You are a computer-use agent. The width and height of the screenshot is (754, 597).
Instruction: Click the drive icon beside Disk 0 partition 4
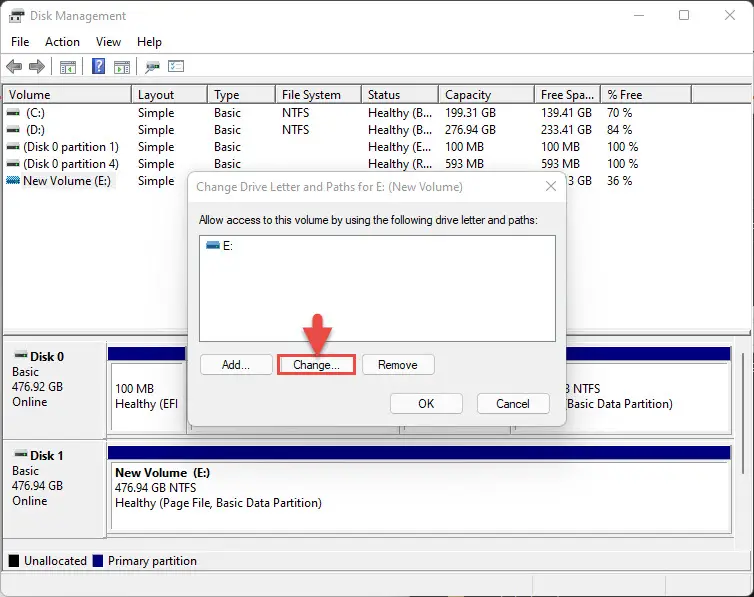pyautogui.click(x=13, y=164)
